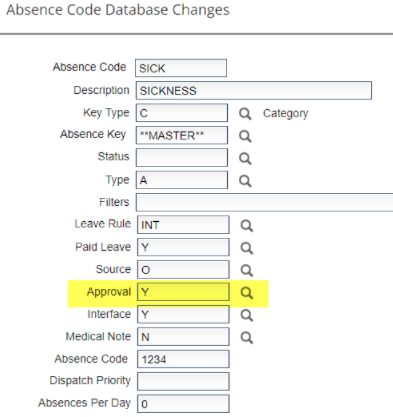Open lookup search for Key Type
Viewport: 393px width, 417px height.
click(245, 114)
